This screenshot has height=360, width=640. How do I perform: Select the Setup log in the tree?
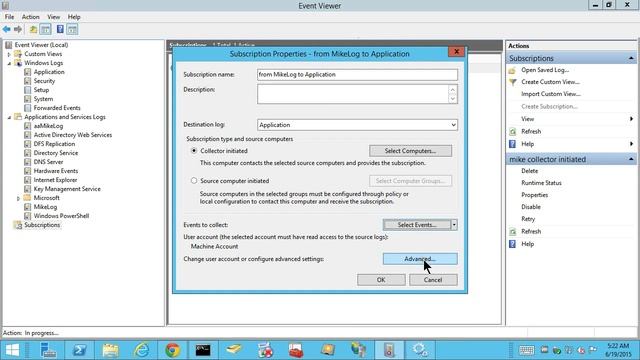(x=41, y=90)
